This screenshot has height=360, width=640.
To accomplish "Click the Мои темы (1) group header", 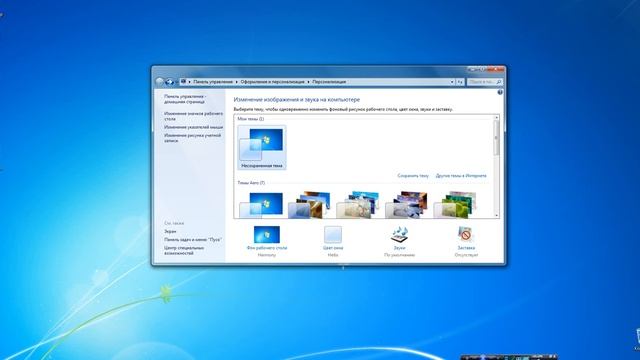I will (251, 119).
